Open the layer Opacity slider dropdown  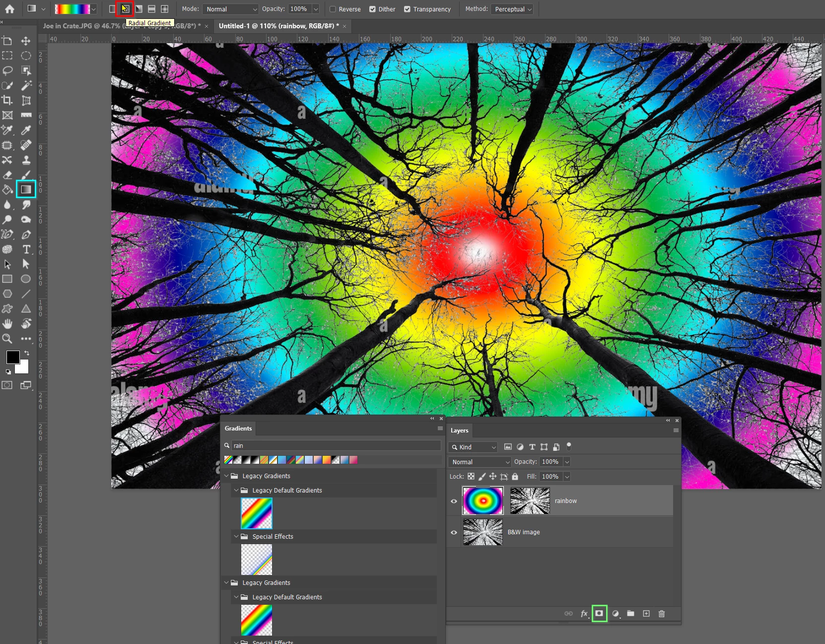pos(567,462)
